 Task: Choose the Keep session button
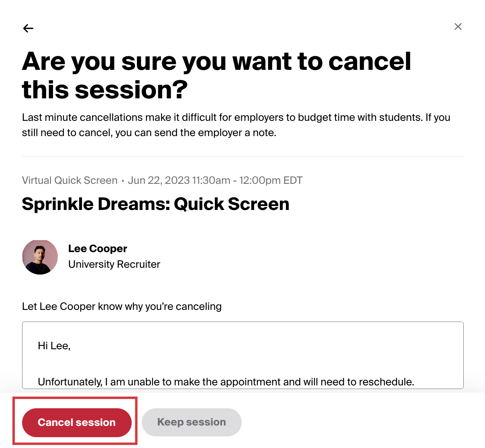[192, 422]
